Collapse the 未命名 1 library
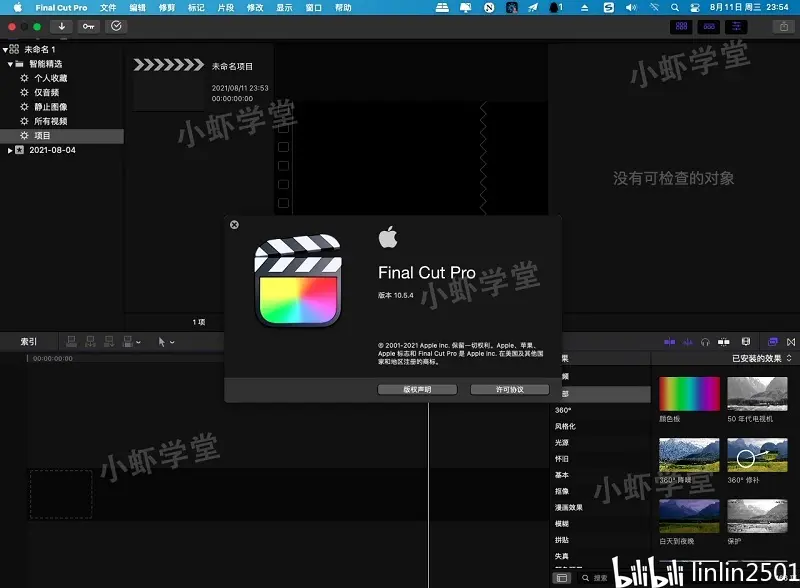Screen dimensions: 800x588 (x=5, y=50)
